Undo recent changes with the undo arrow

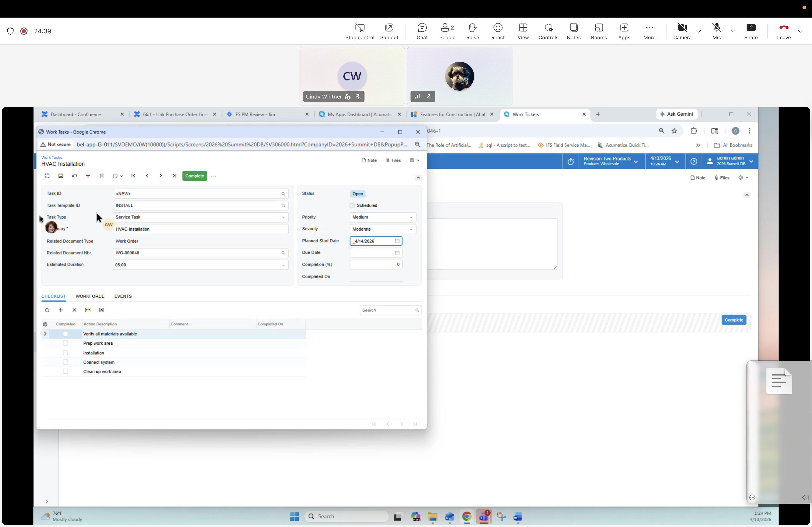pos(75,176)
